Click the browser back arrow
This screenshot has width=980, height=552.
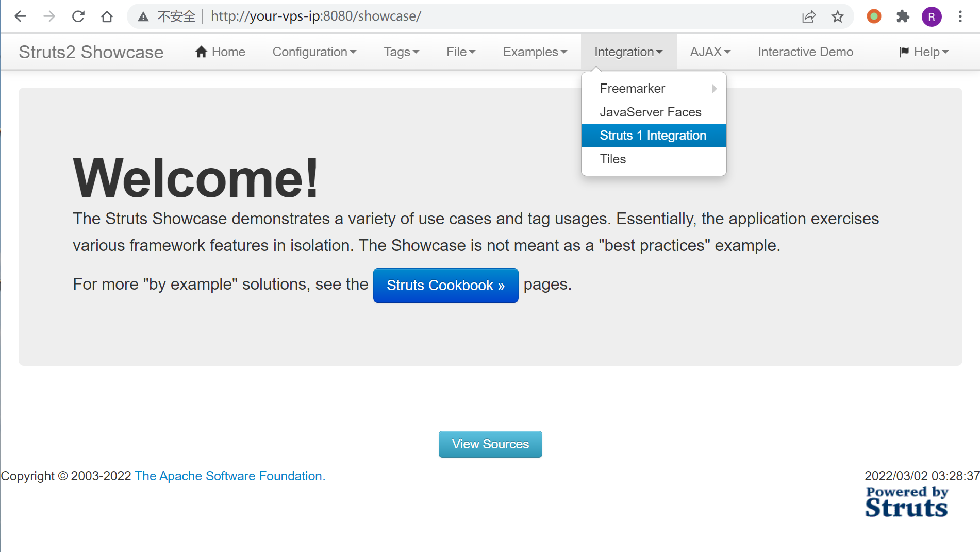pos(20,16)
